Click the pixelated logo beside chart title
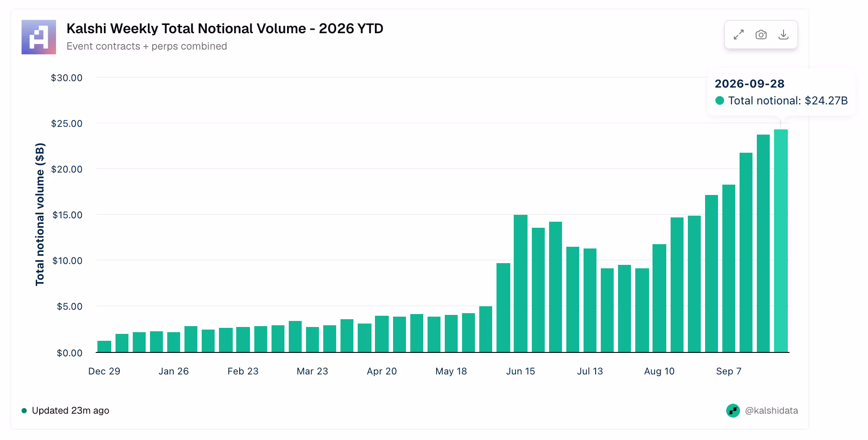 pos(39,37)
